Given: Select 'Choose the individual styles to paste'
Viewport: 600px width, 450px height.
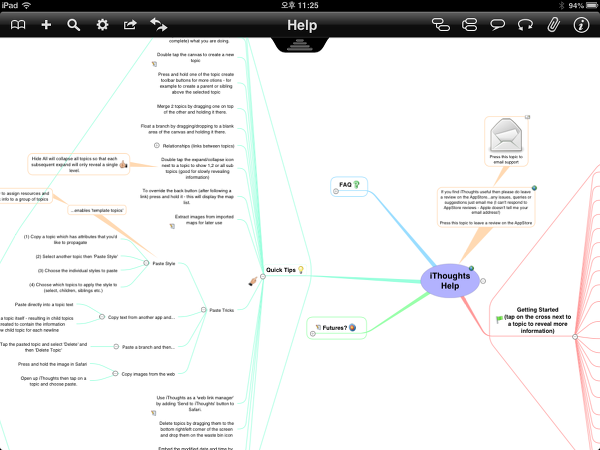Looking at the screenshot, I should pyautogui.click(x=78, y=271).
